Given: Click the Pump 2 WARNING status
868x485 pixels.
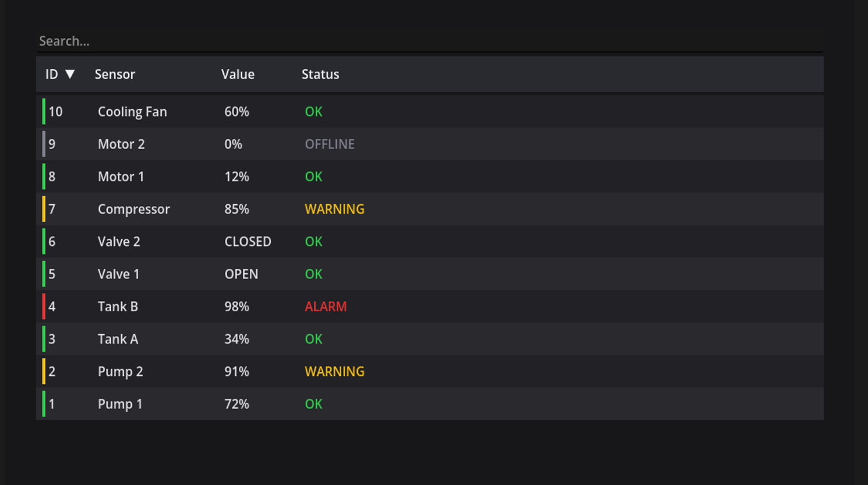Looking at the screenshot, I should [x=335, y=372].
